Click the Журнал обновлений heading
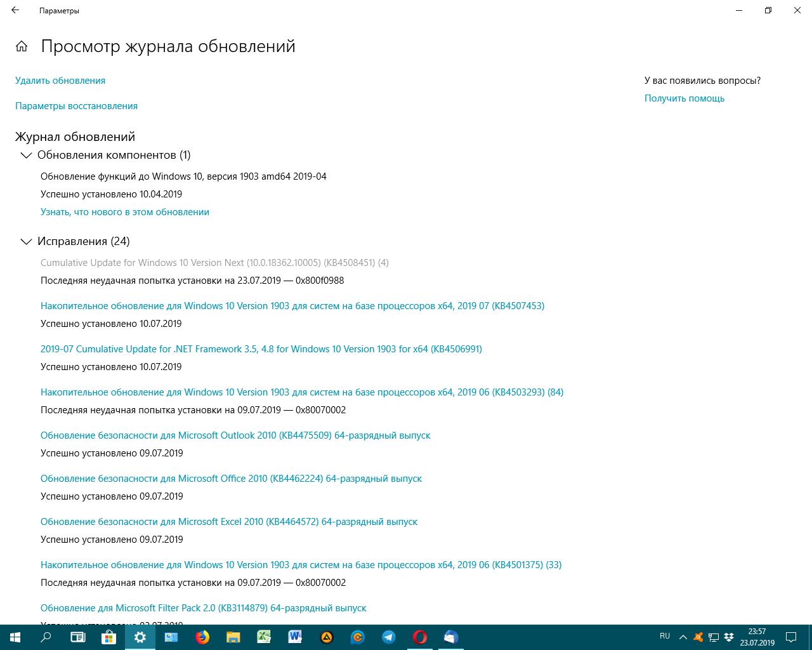Screen dimensions: 812x650 coord(75,136)
